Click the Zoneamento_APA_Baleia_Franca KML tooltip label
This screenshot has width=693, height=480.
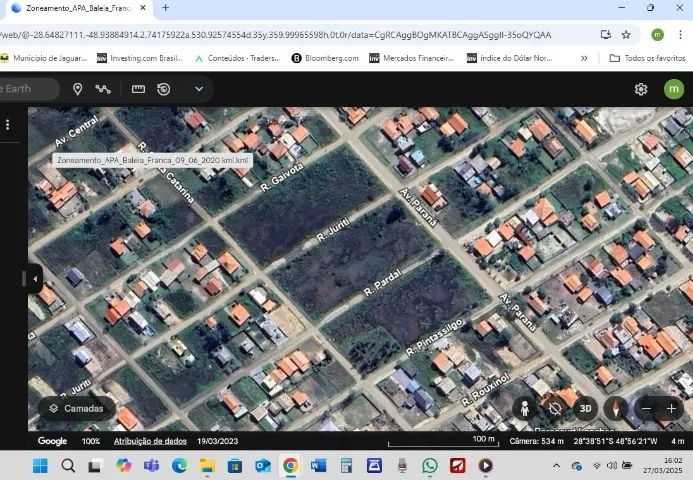point(152,160)
